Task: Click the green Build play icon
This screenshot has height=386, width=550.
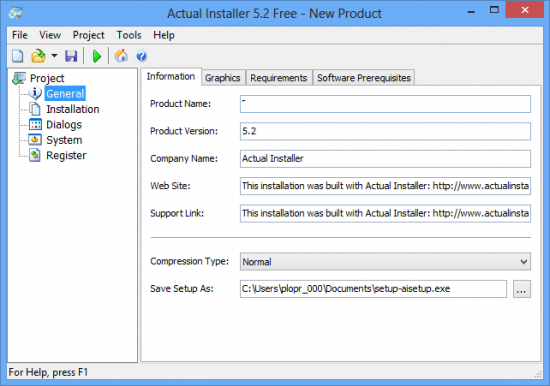Action: click(x=97, y=56)
